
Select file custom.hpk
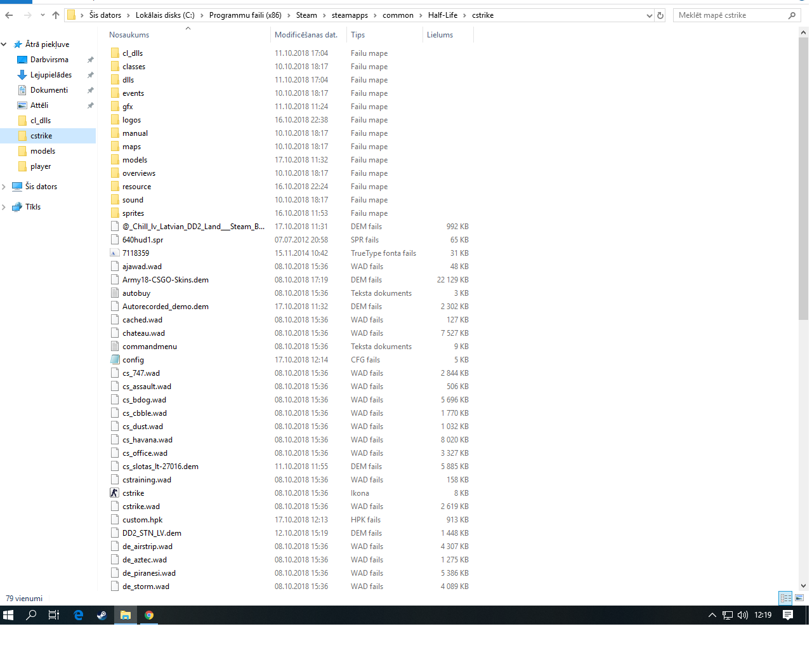143,520
